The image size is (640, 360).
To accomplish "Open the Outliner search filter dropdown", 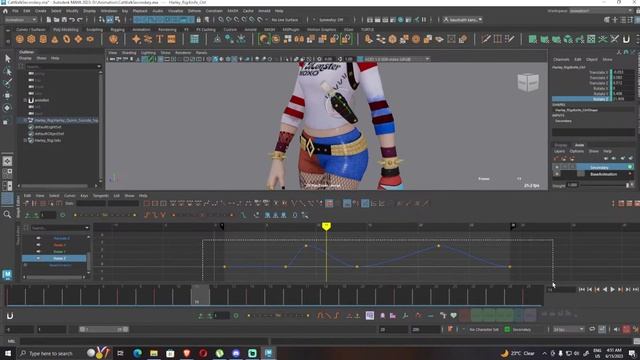I will (x=99, y=66).
